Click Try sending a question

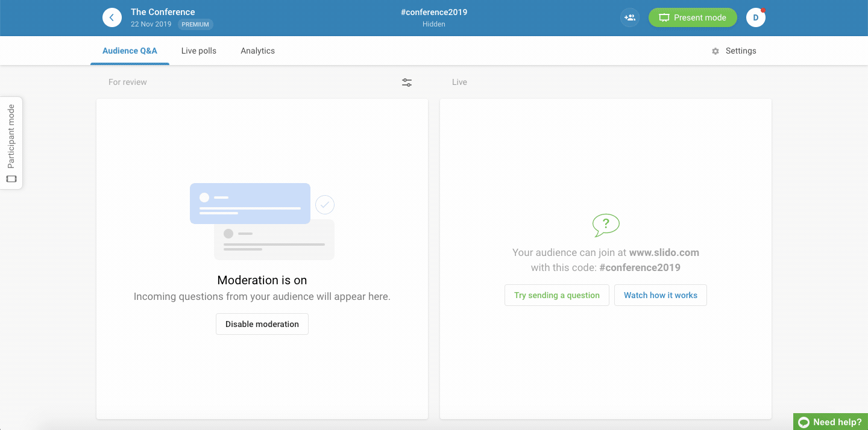557,295
